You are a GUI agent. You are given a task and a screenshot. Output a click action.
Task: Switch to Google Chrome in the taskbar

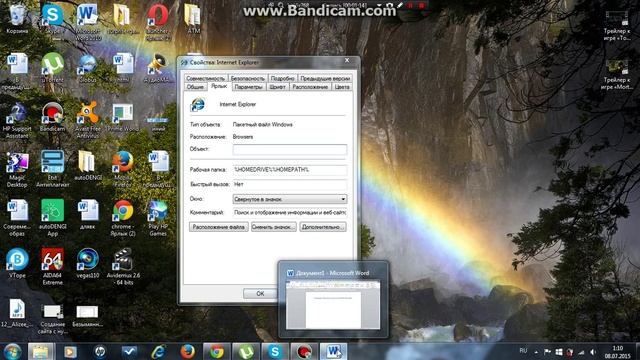217,351
